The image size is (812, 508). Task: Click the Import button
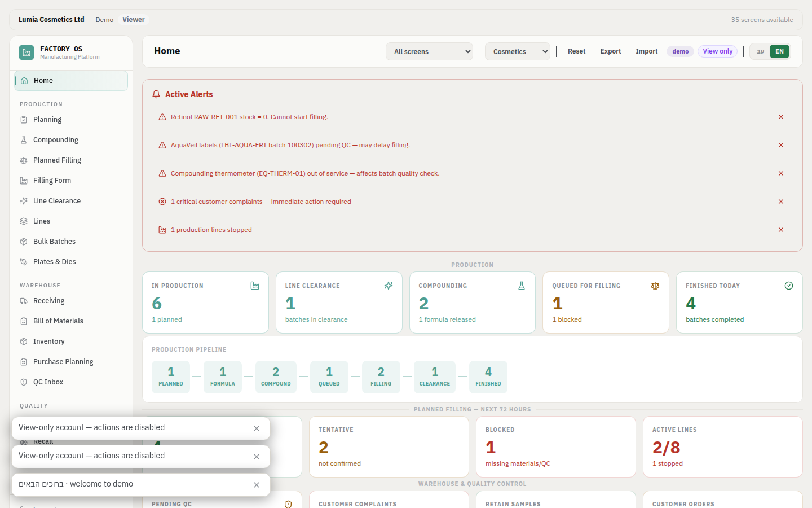coord(647,51)
